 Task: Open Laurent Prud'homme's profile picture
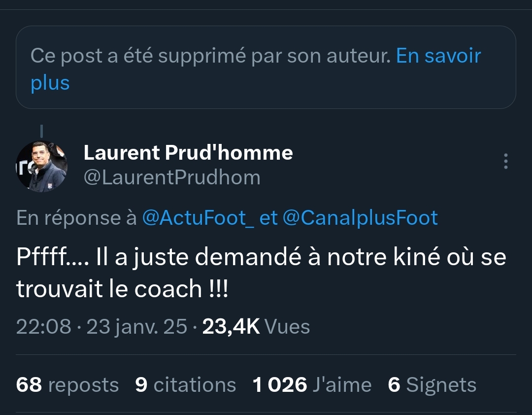(41, 166)
